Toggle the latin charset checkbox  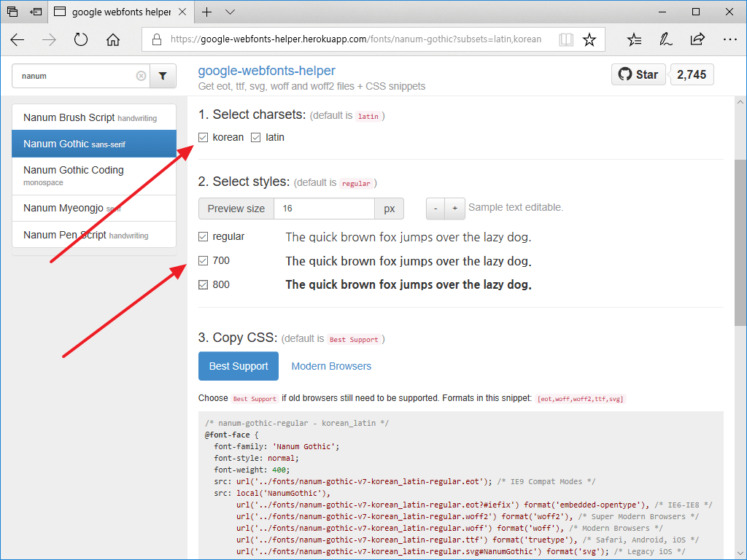(256, 138)
